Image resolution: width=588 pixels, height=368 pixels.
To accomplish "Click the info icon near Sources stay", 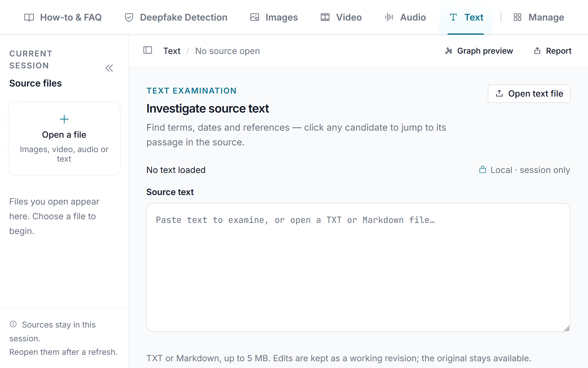I will 13,324.
